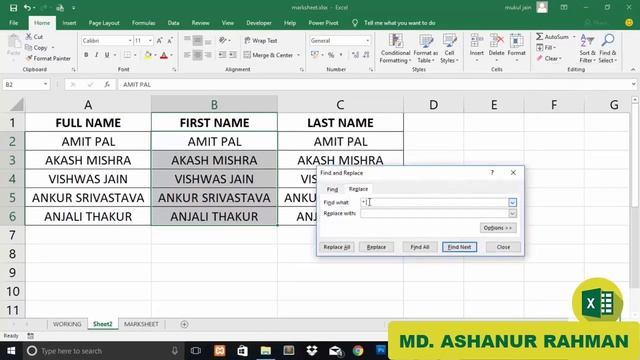The height and width of the screenshot is (360, 640).
Task: Click the Options >> button
Action: point(498,228)
